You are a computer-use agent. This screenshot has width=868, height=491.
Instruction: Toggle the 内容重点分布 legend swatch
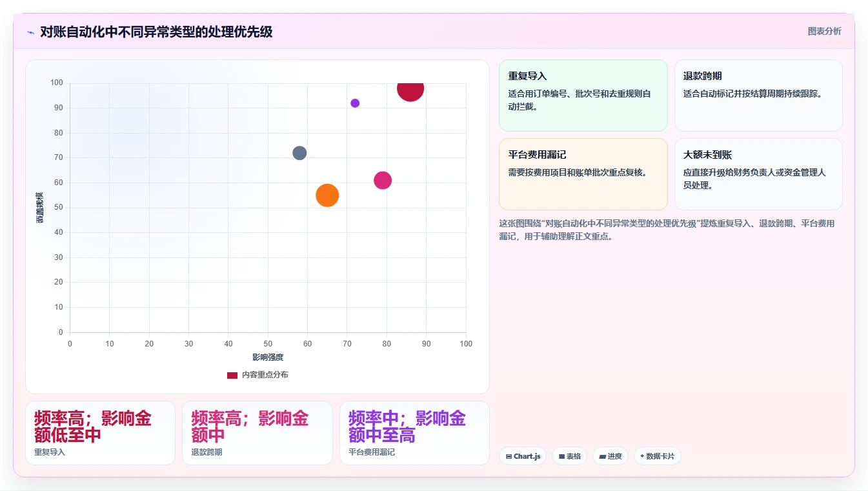click(232, 375)
